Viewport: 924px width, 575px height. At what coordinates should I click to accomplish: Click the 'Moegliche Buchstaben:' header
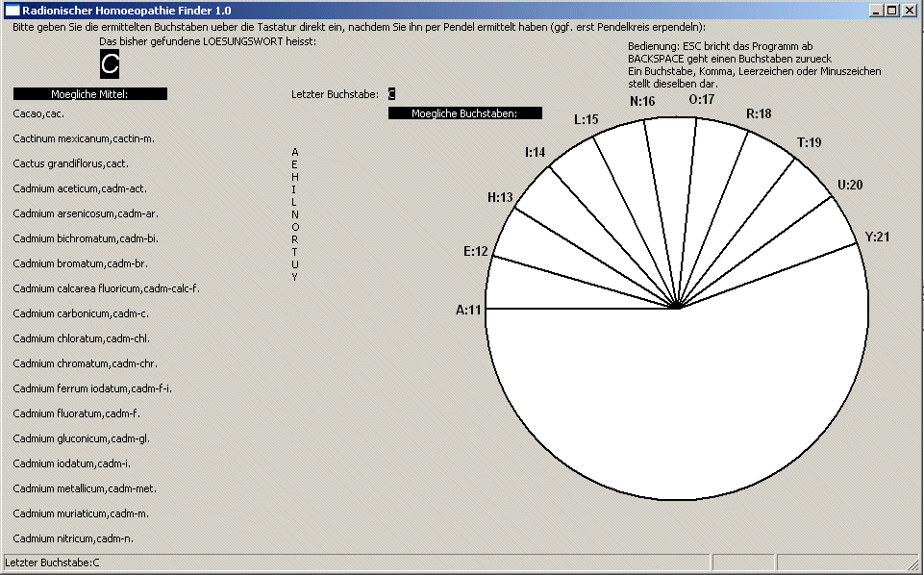[465, 113]
